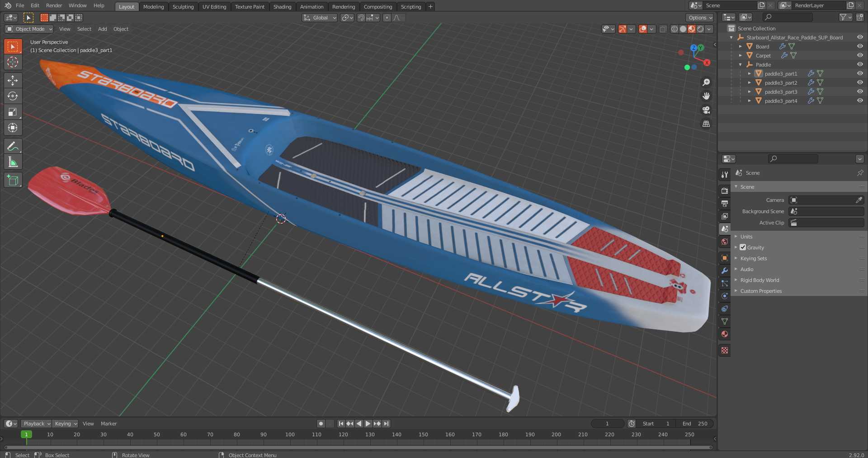The image size is (868, 458).
Task: Open the Playback dropdown
Action: (36, 424)
